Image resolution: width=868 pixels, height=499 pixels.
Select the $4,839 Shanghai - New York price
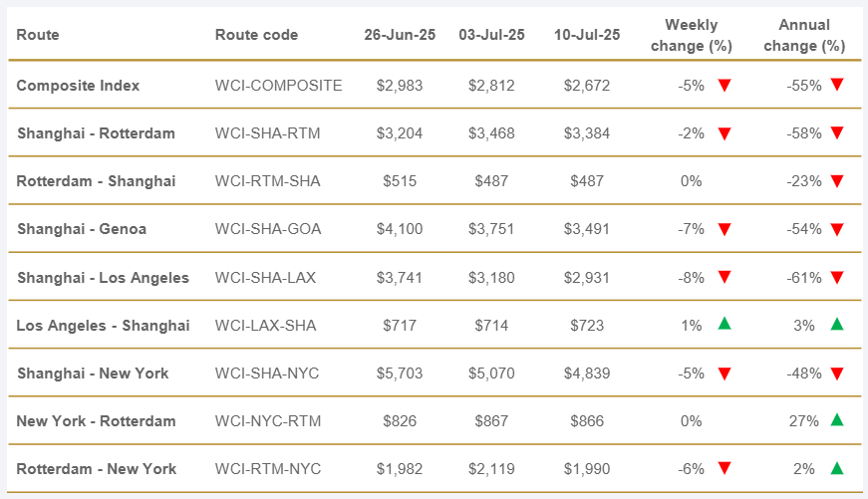(586, 374)
